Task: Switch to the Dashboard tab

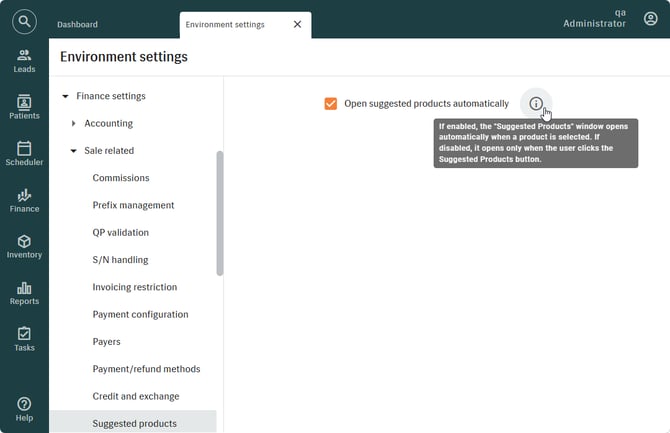Action: [x=77, y=24]
